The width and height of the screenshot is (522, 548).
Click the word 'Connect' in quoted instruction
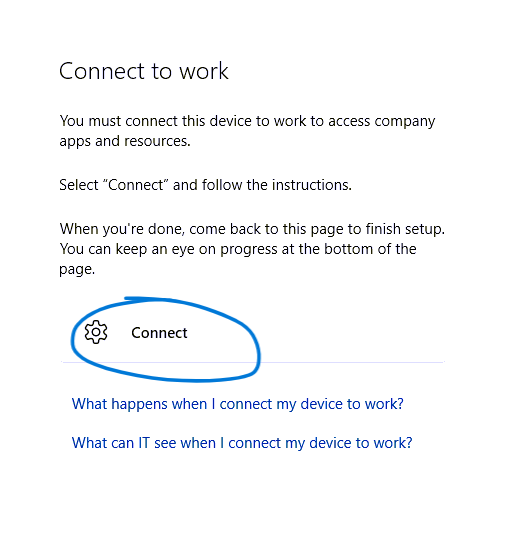[x=136, y=185]
